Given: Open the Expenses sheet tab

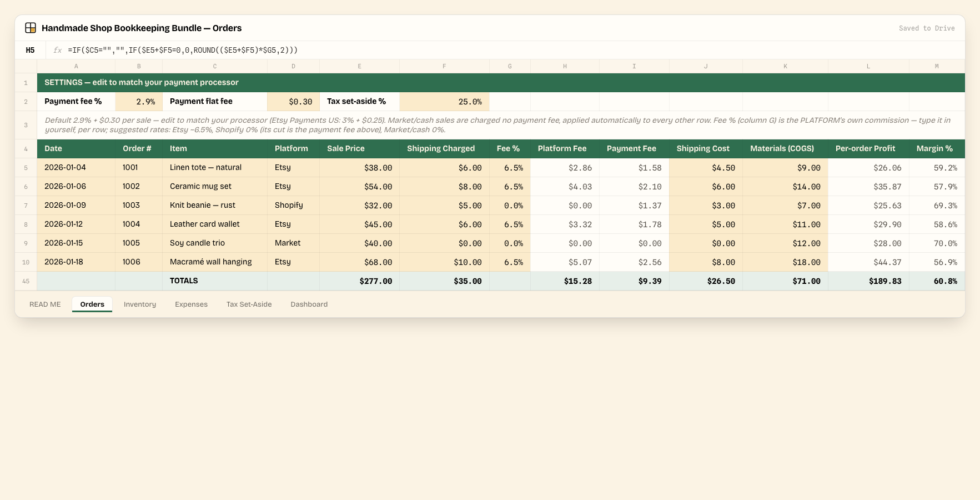Looking at the screenshot, I should pyautogui.click(x=191, y=304).
